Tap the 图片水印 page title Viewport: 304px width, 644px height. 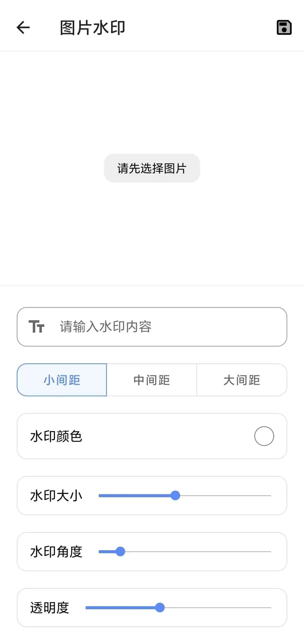93,28
